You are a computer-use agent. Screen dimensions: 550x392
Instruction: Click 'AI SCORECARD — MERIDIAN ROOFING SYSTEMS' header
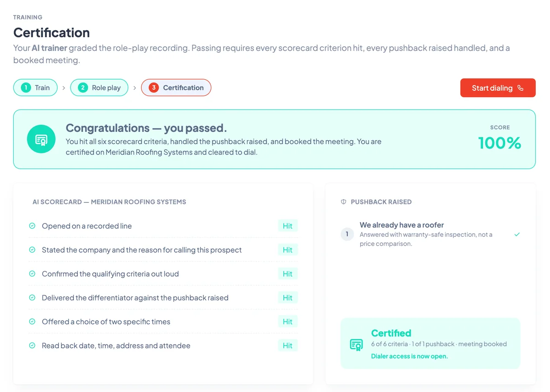click(x=110, y=201)
